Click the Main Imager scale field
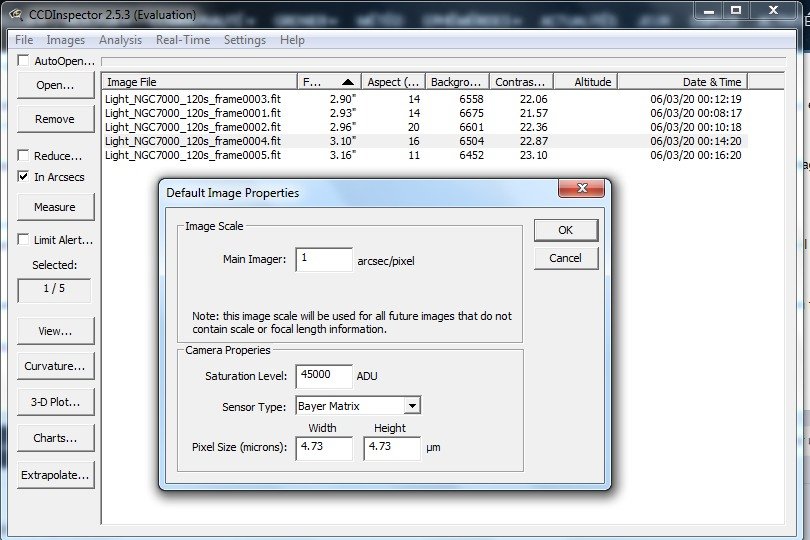 324,259
